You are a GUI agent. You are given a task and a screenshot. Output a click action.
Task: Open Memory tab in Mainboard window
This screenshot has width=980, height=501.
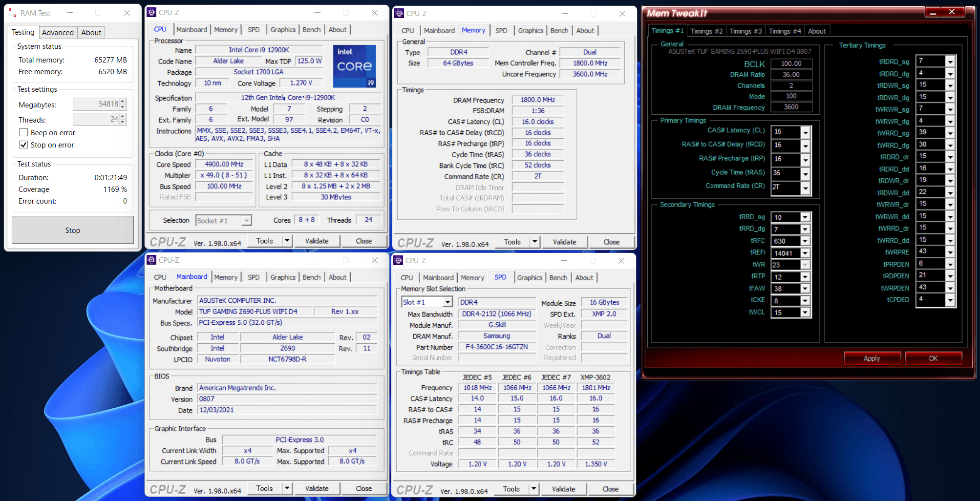coord(226,277)
